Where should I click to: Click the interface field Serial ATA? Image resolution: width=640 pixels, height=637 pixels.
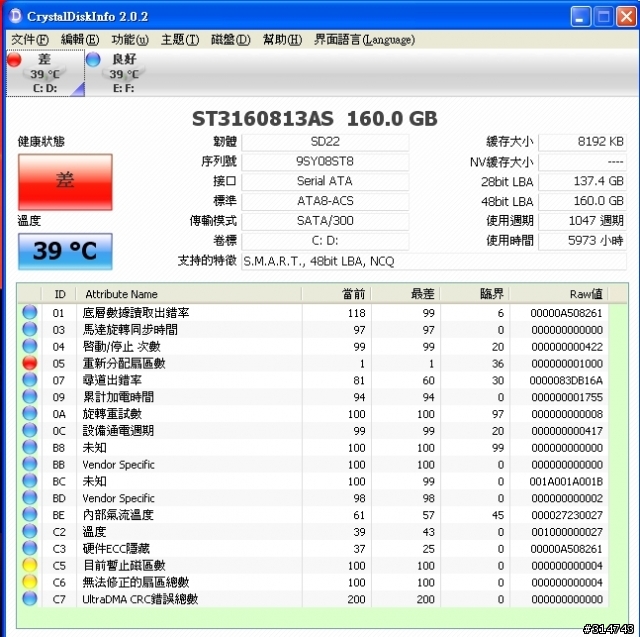(325, 181)
